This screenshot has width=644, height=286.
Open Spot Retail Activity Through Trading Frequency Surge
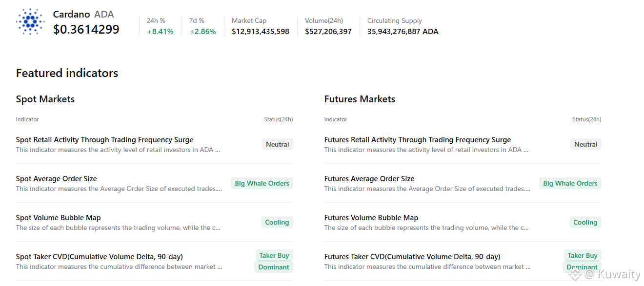click(x=104, y=140)
